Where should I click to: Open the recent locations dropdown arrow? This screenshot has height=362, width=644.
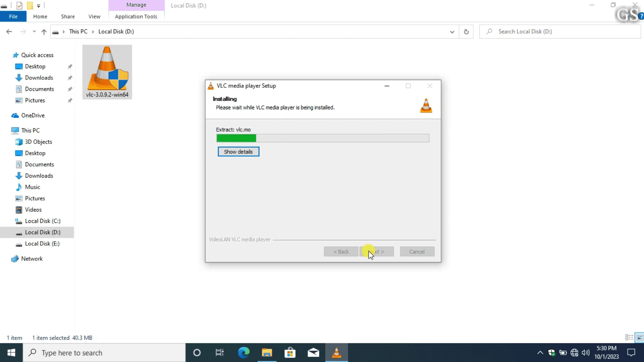pyautogui.click(x=34, y=32)
